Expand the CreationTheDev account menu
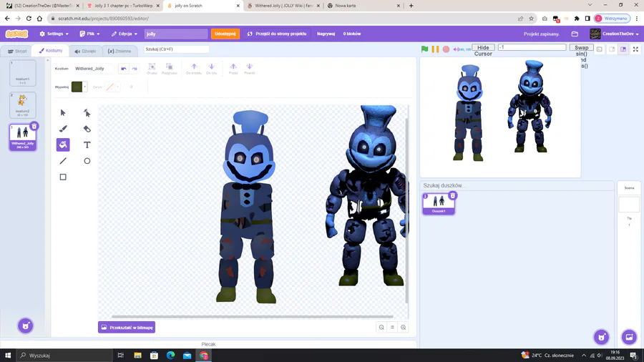644x362 pixels. coord(614,34)
